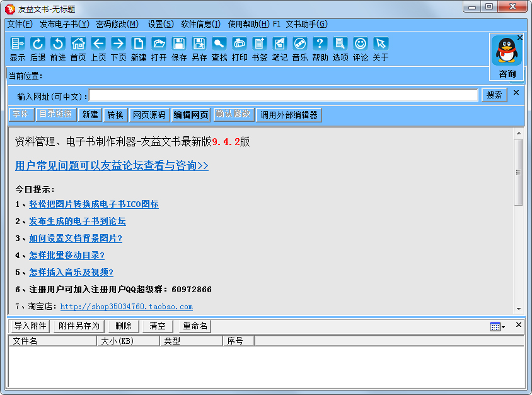
Task: Sort by 大小(KB) column header
Action: (128, 341)
